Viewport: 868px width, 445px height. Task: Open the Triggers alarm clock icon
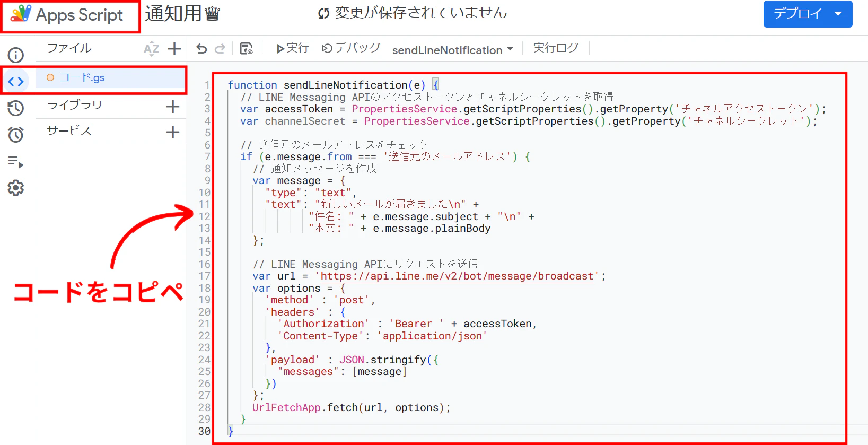click(x=16, y=135)
